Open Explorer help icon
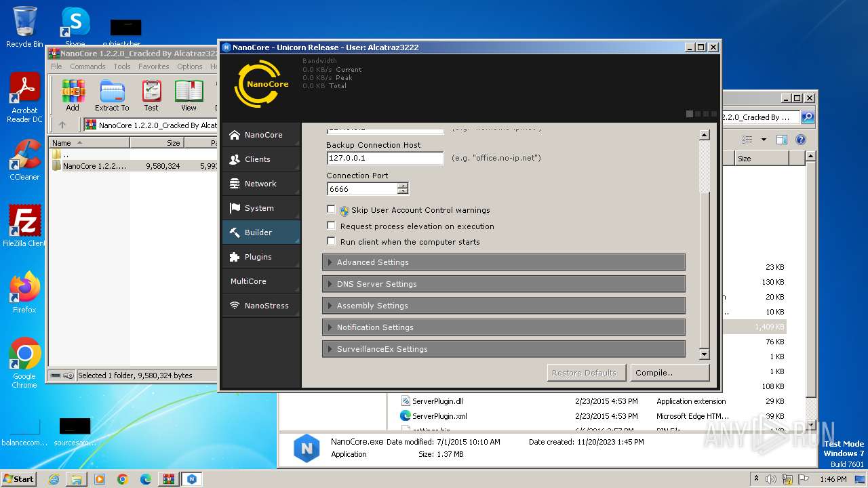 point(800,140)
